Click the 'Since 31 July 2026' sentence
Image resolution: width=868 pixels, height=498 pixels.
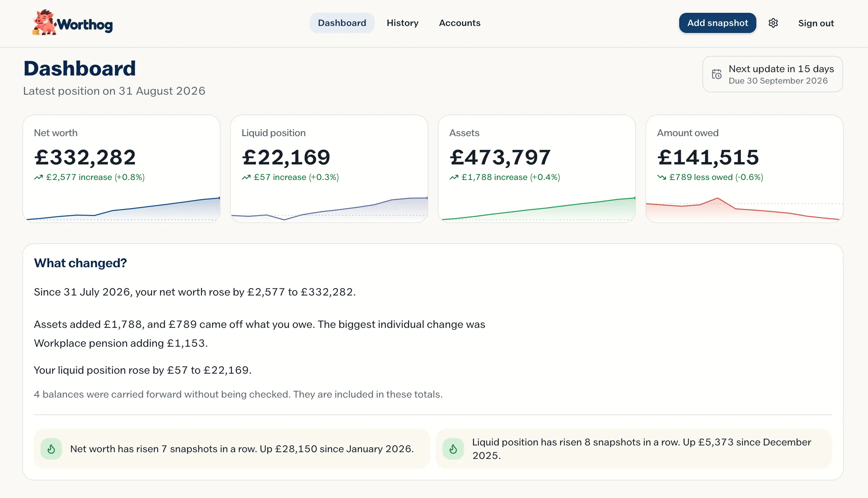coord(195,292)
